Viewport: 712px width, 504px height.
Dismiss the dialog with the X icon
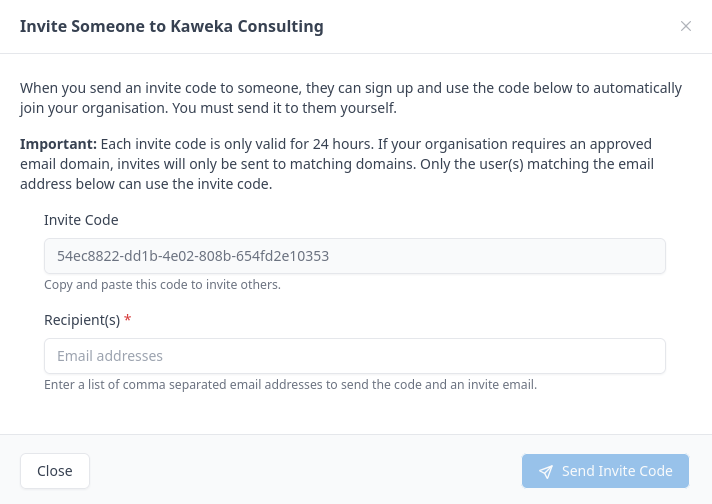pos(686,27)
